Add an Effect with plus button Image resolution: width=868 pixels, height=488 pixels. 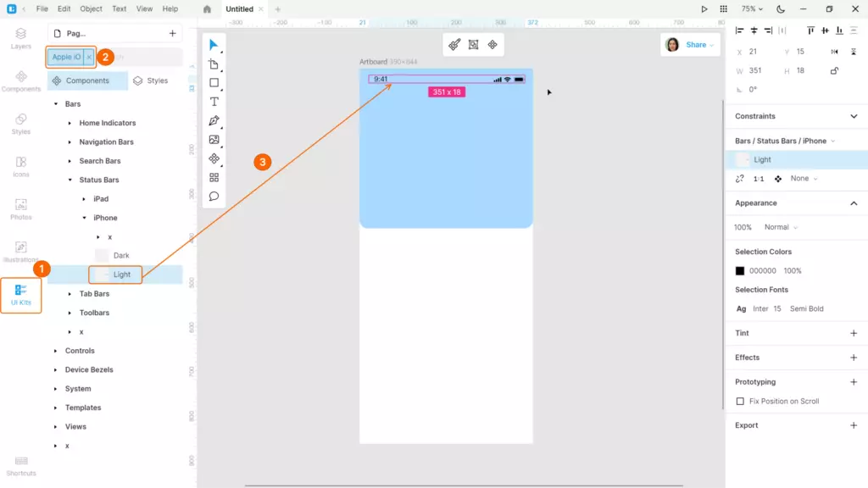click(x=854, y=358)
